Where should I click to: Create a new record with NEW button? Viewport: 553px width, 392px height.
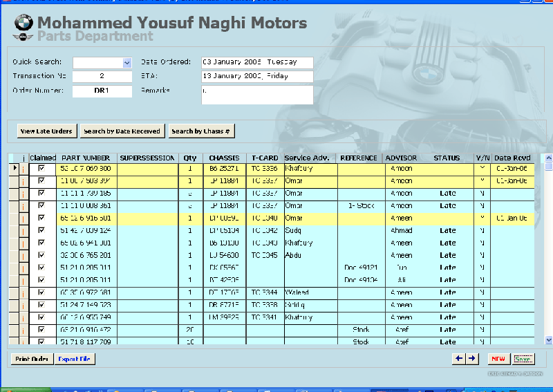pos(498,359)
